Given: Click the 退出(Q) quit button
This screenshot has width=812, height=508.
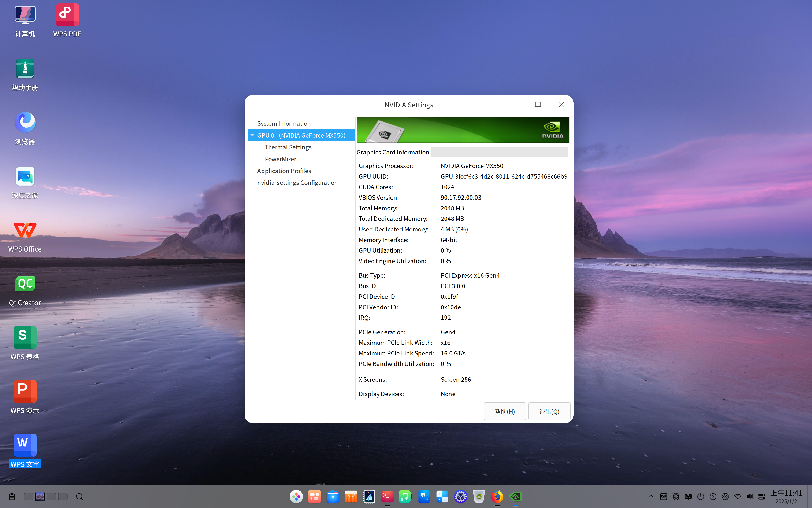Looking at the screenshot, I should point(549,411).
